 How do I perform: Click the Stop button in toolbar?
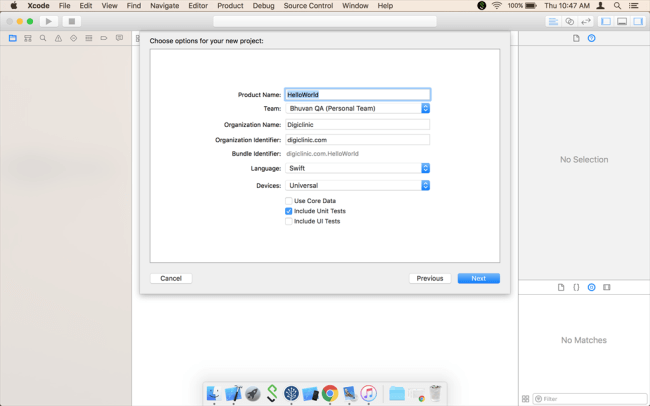point(72,21)
